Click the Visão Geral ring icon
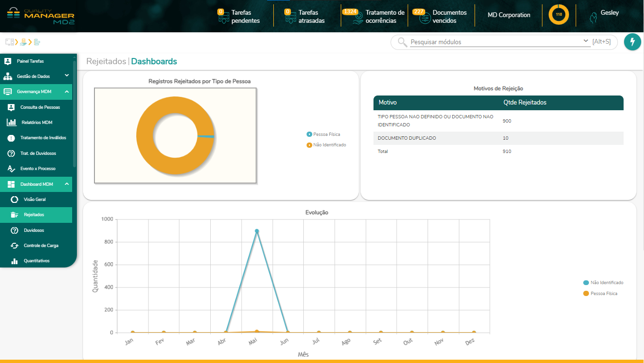Screen dimensions: 644x363 coord(15,200)
